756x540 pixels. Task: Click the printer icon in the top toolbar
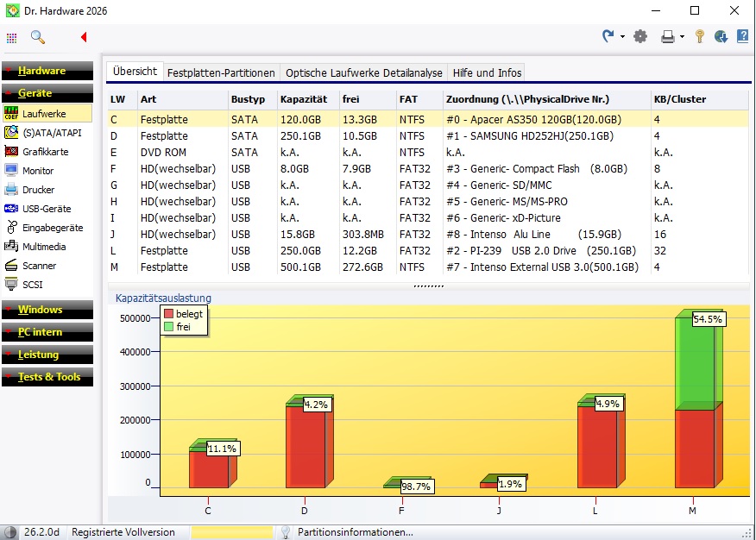tap(668, 36)
